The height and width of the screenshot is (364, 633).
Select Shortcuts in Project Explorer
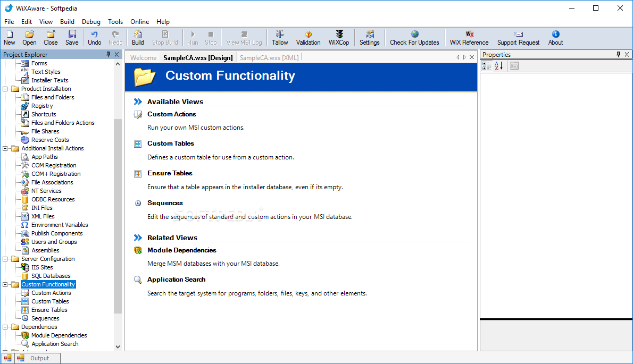(44, 114)
